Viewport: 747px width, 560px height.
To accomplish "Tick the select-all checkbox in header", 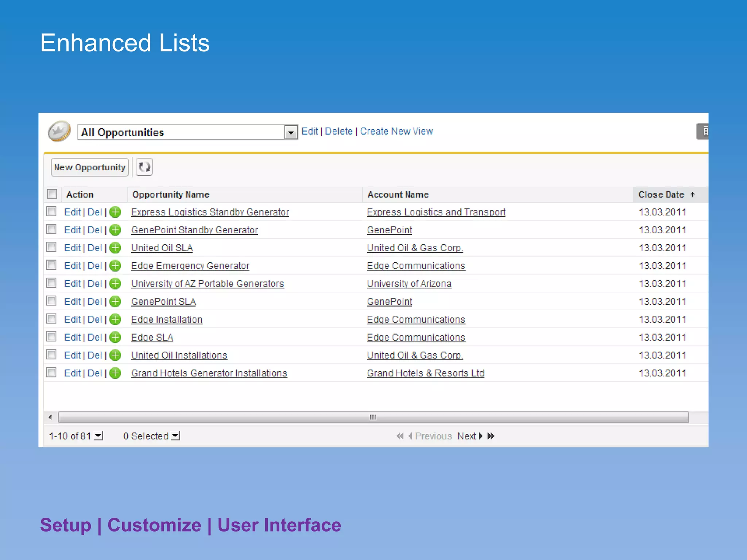I will click(x=52, y=194).
